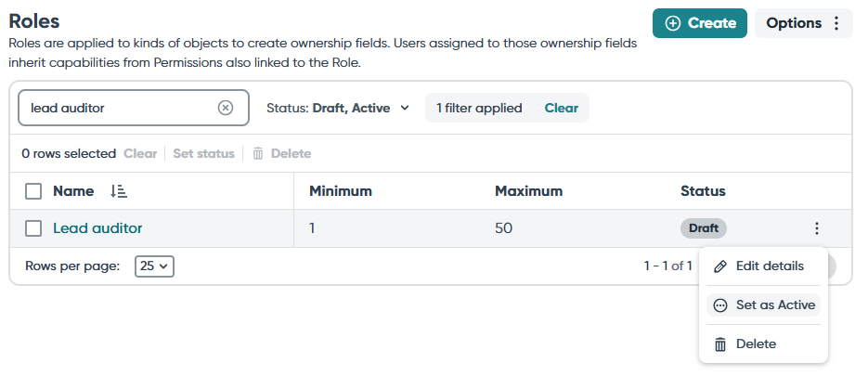The image size is (868, 376).
Task: Open the Lead auditor role link
Action: pos(97,228)
